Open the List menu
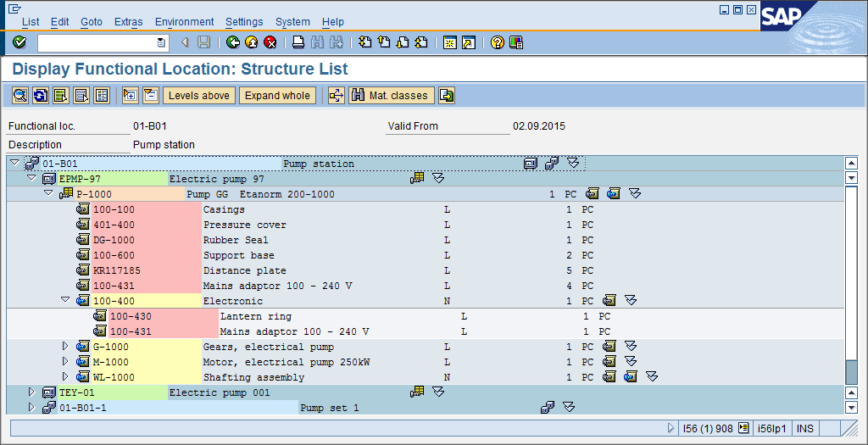 click(x=31, y=21)
